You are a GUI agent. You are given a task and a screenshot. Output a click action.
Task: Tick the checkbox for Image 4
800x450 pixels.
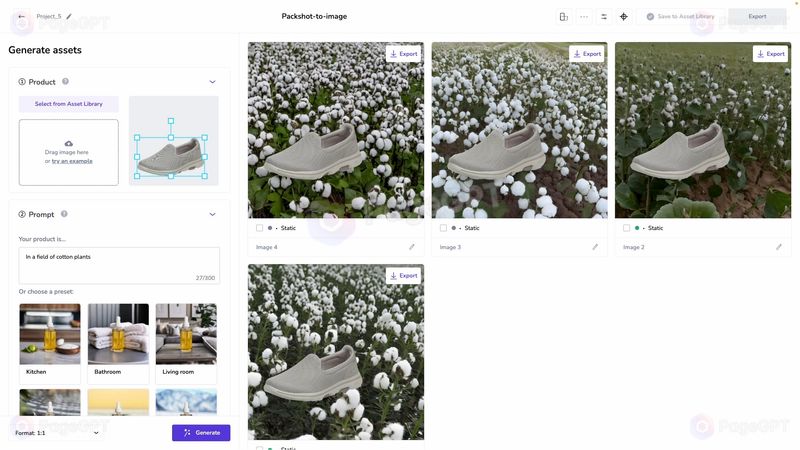259,228
